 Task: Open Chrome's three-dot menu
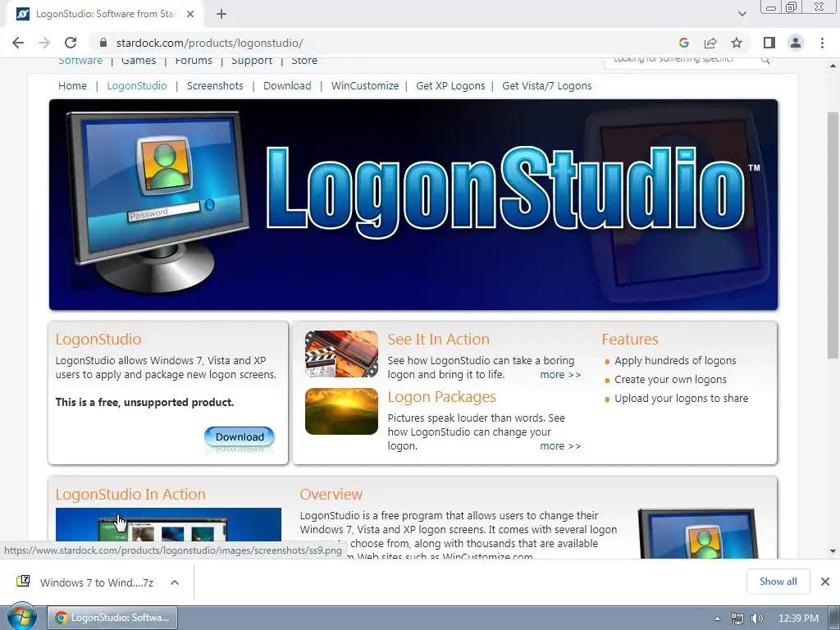822,43
